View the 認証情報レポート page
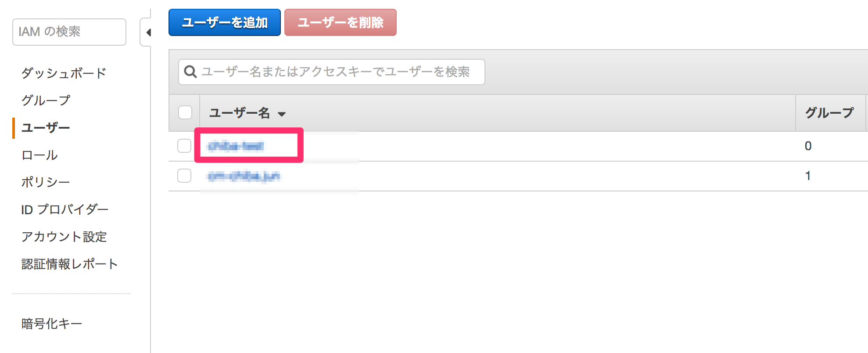868x353 pixels. (x=70, y=264)
